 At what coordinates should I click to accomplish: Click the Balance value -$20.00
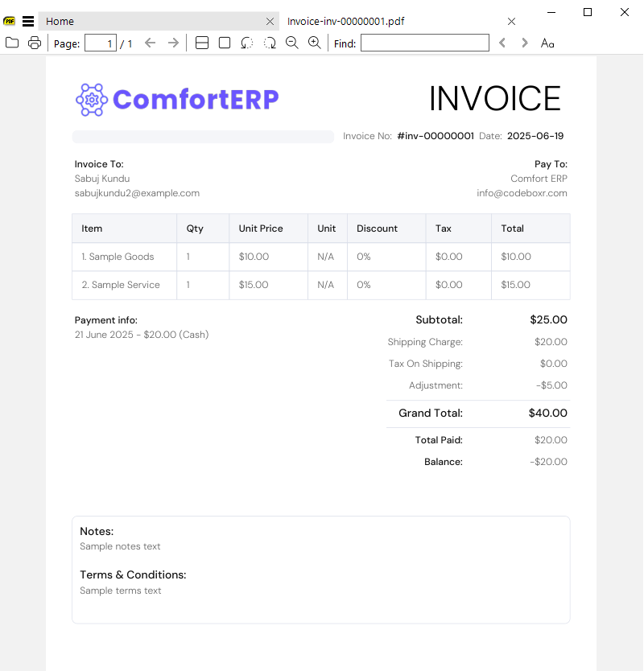(548, 462)
